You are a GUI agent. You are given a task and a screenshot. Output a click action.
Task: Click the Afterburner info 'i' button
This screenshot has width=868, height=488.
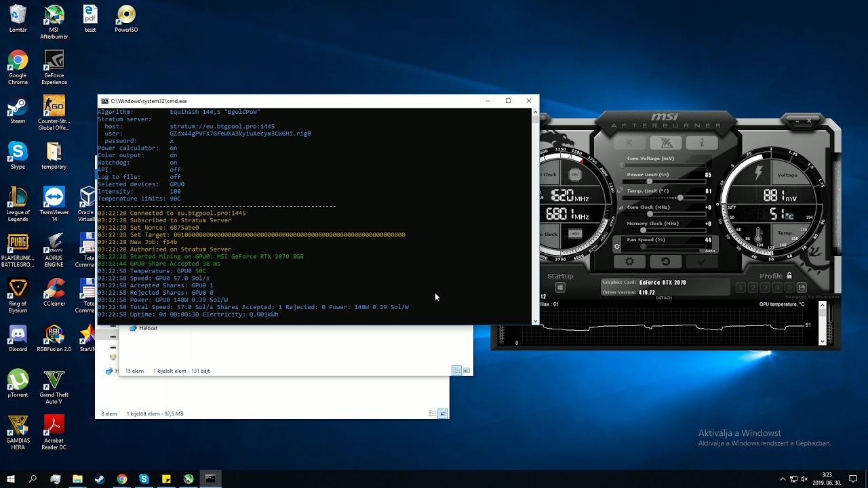701,143
